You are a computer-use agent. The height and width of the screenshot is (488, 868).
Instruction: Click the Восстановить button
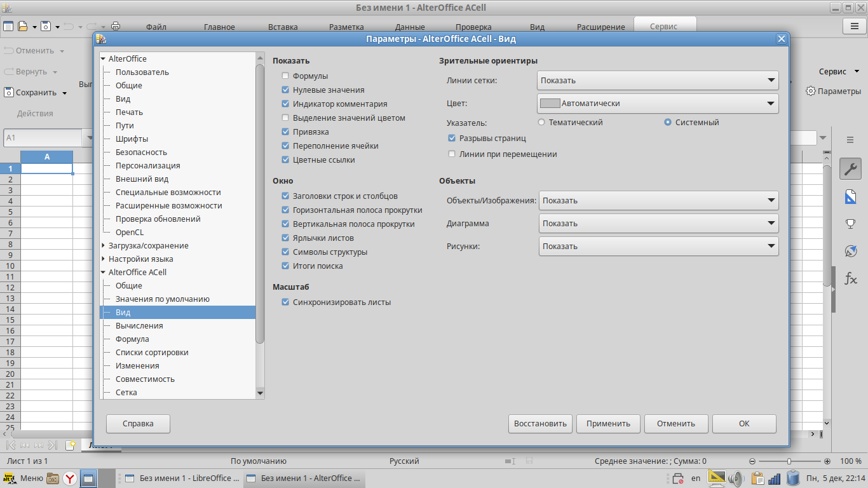click(x=540, y=423)
